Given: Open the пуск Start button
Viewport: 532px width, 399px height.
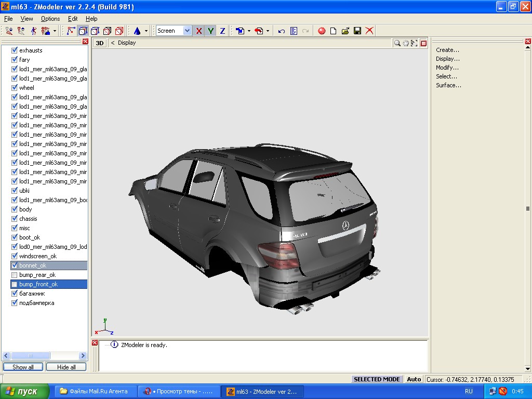Looking at the screenshot, I should 24,392.
